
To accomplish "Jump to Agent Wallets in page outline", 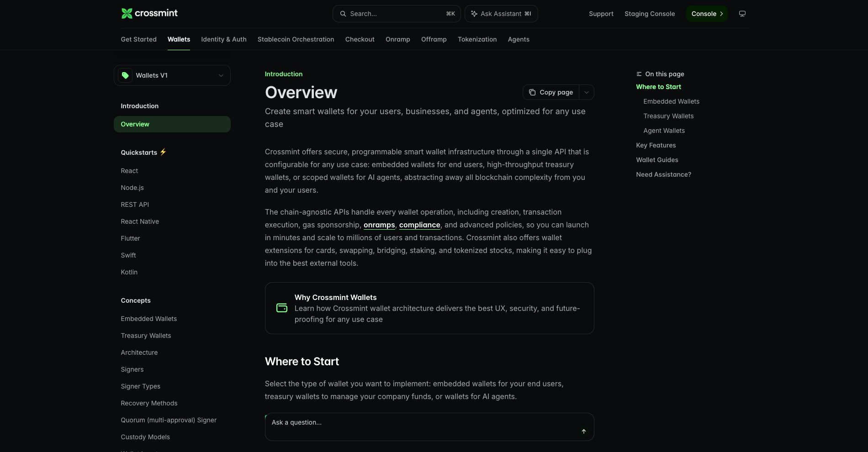I will click(664, 131).
